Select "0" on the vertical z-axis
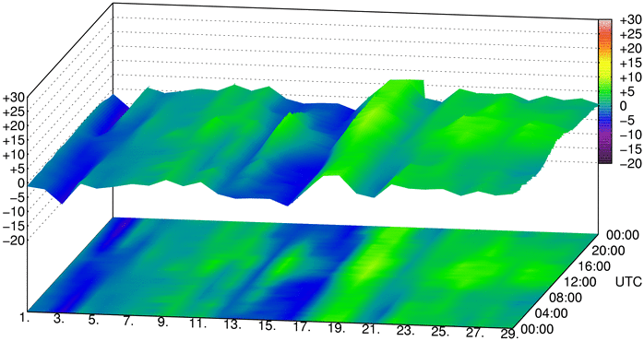 [x=22, y=183]
